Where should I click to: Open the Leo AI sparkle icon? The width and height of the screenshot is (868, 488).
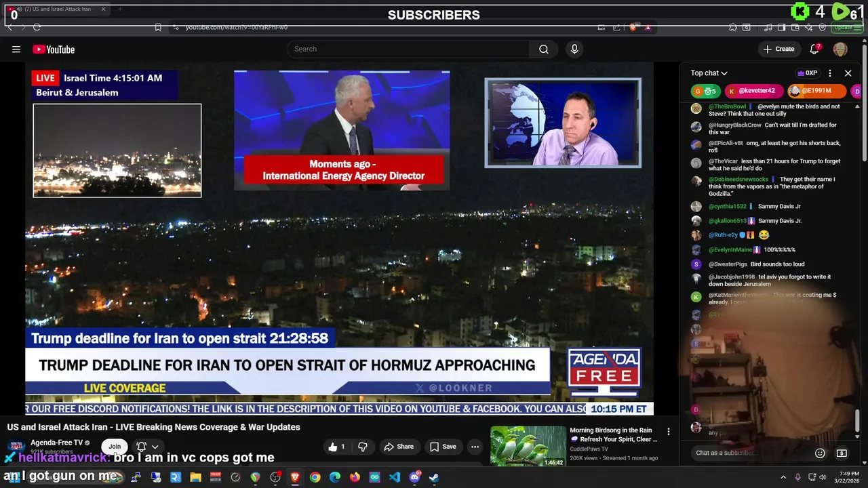pyautogui.click(x=809, y=27)
